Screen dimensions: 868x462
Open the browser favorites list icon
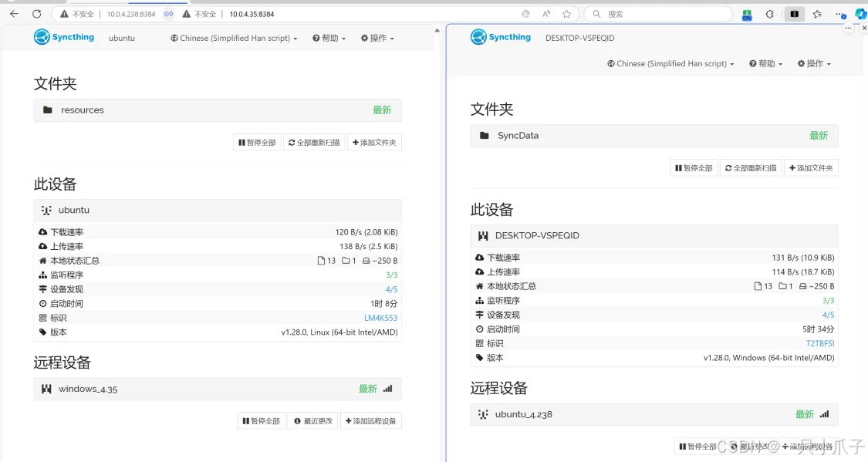tap(817, 15)
